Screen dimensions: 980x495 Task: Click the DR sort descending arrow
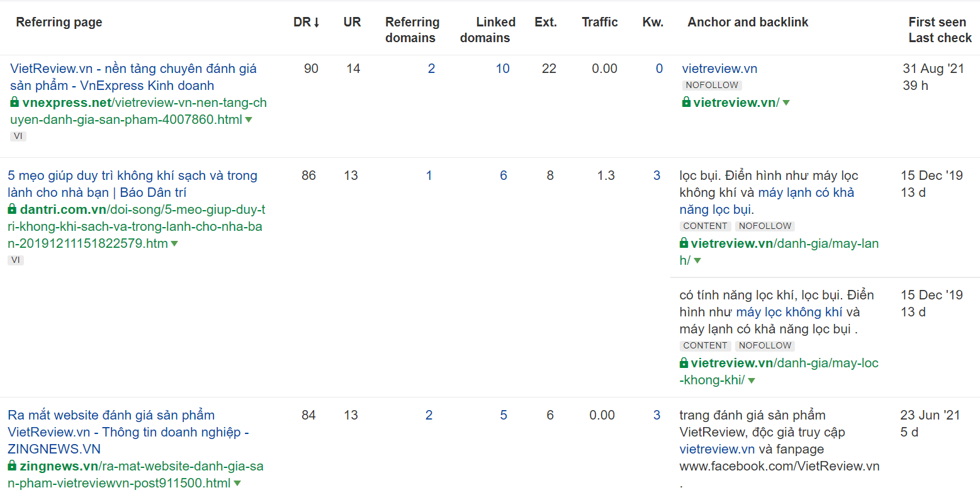[x=317, y=23]
